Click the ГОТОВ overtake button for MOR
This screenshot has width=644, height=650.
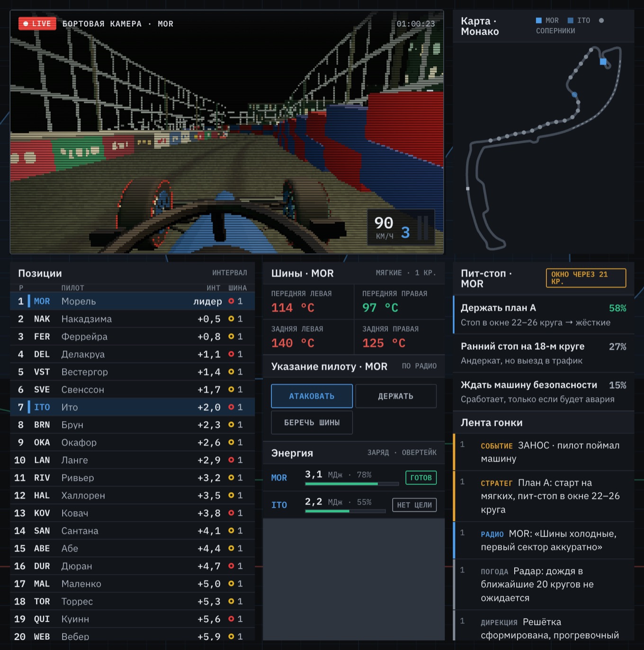421,478
